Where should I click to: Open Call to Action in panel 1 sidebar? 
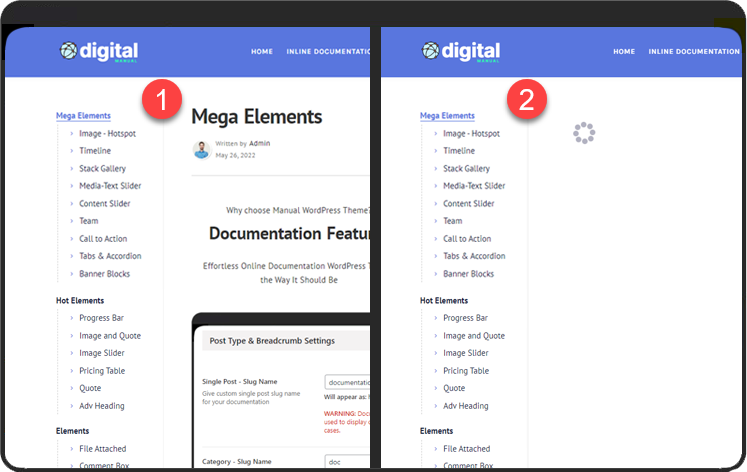(103, 239)
